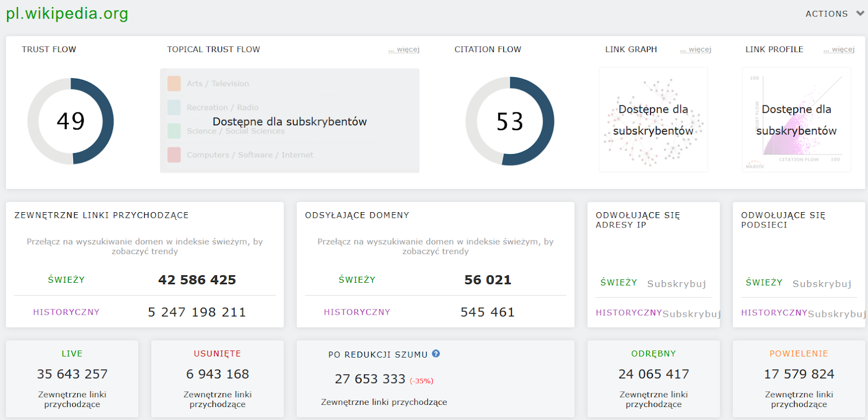Select Historyczny index under Odsyłające domeny
Viewport: 868px width, 420px height.
pyautogui.click(x=357, y=312)
